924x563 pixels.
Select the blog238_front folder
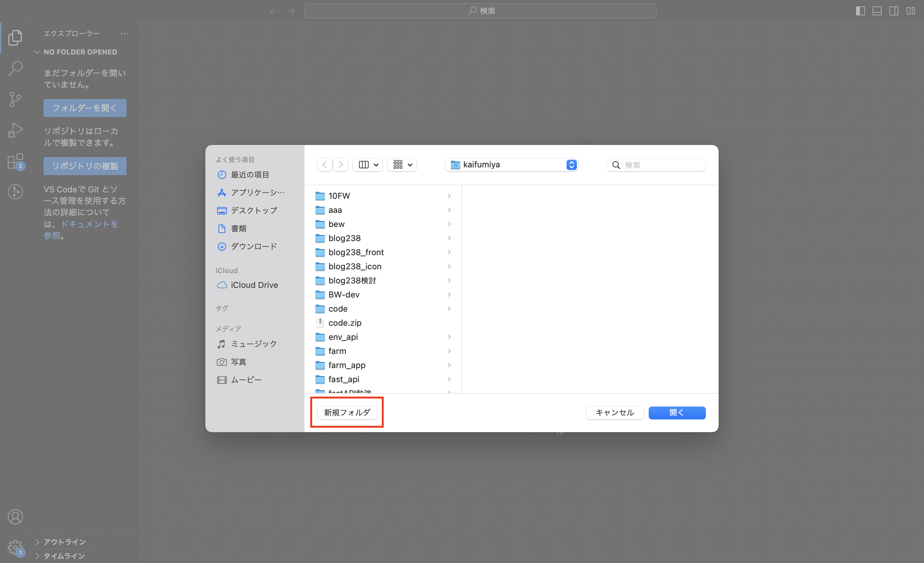[383, 252]
